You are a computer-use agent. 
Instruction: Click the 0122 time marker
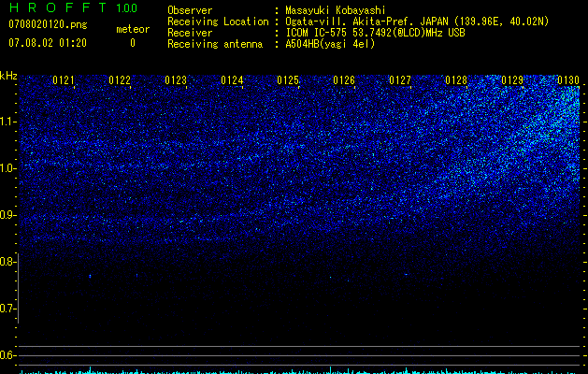pyautogui.click(x=120, y=80)
